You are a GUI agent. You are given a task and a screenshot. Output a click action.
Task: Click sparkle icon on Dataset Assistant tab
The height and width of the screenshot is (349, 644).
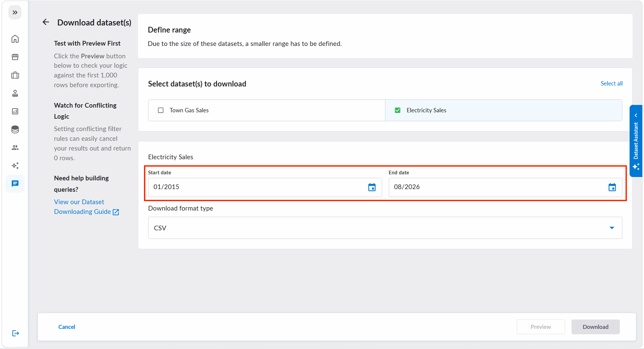[x=636, y=167]
